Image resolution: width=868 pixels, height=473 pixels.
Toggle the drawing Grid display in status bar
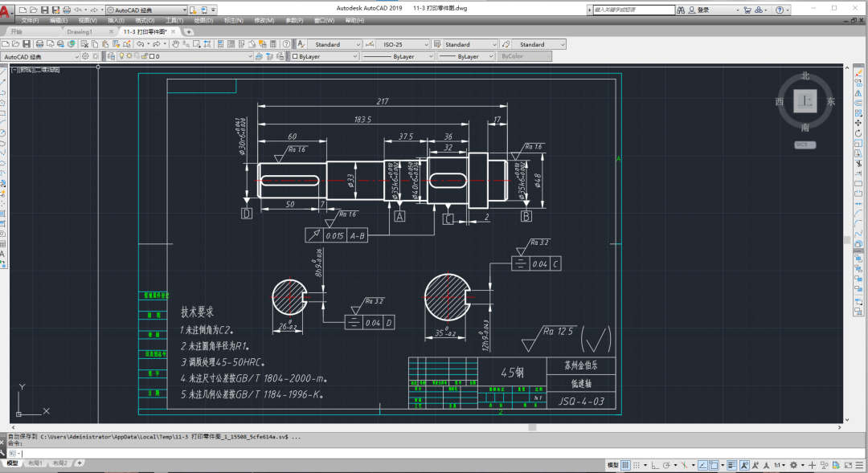(625, 465)
